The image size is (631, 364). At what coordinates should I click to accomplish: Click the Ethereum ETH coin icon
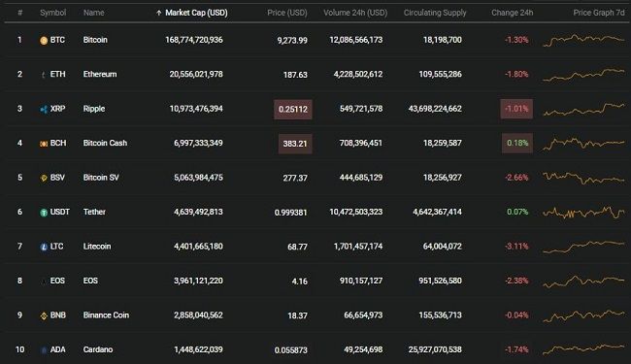coord(44,75)
